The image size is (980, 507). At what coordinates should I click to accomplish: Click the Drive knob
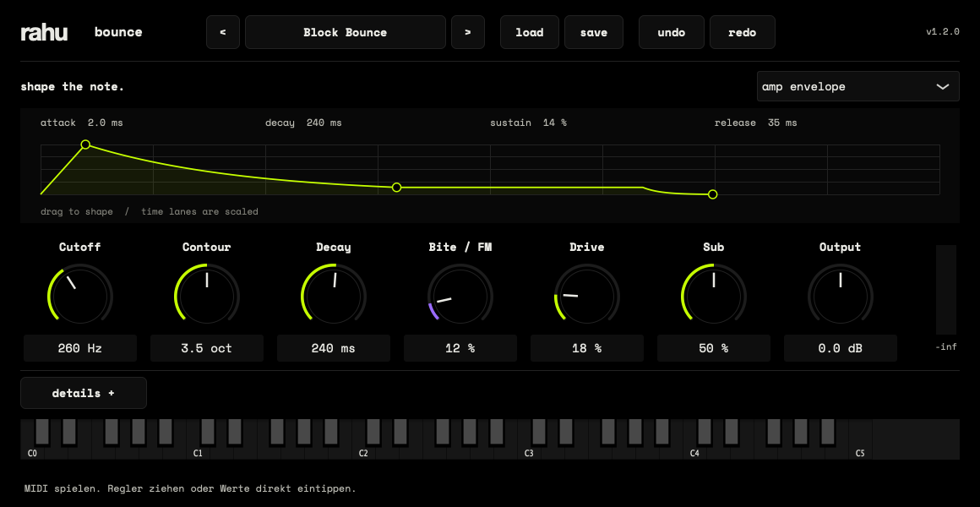tap(587, 295)
